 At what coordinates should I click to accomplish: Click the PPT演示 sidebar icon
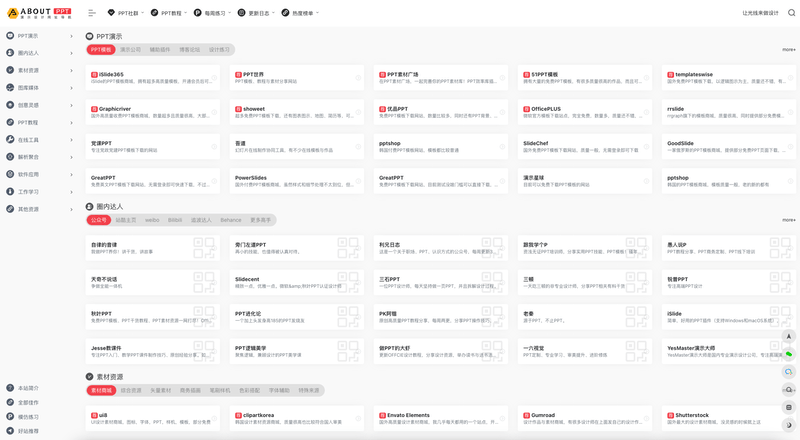point(10,36)
